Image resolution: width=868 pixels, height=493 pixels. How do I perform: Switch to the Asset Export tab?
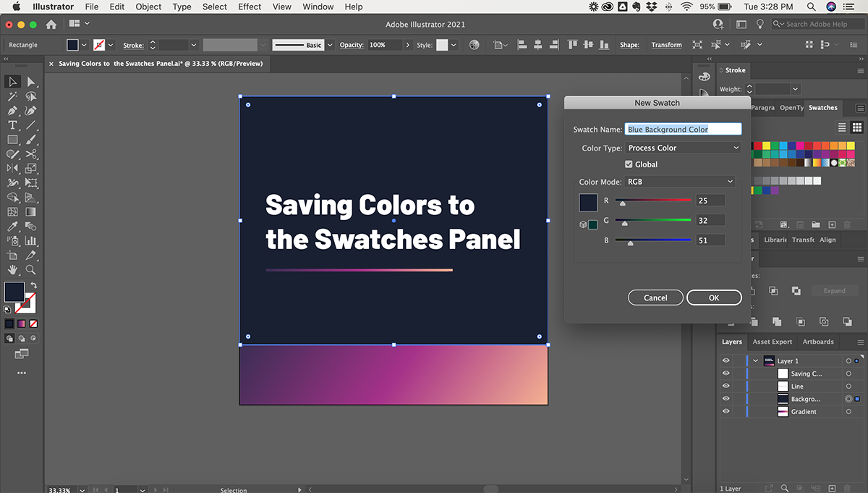772,342
